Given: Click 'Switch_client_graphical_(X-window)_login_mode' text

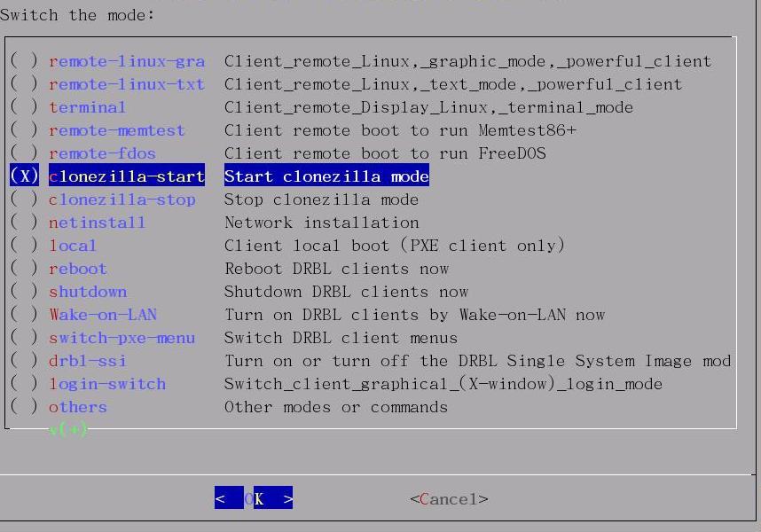Looking at the screenshot, I should [x=443, y=384].
